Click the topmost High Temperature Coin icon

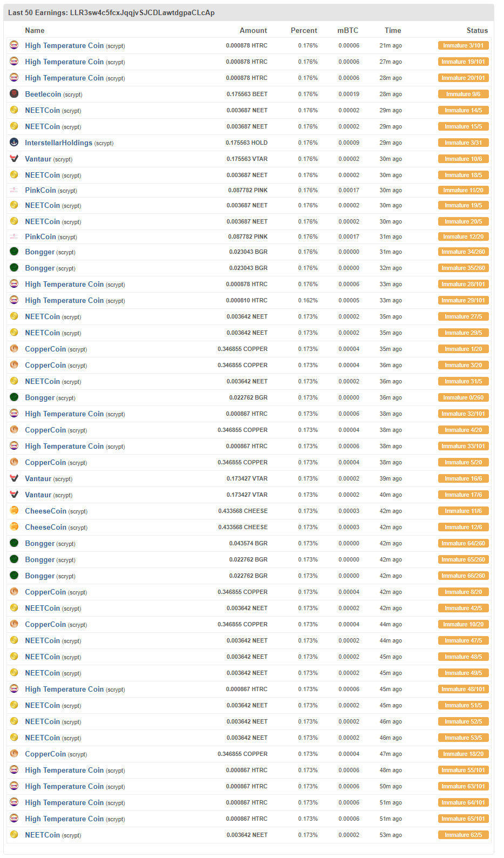pyautogui.click(x=14, y=45)
